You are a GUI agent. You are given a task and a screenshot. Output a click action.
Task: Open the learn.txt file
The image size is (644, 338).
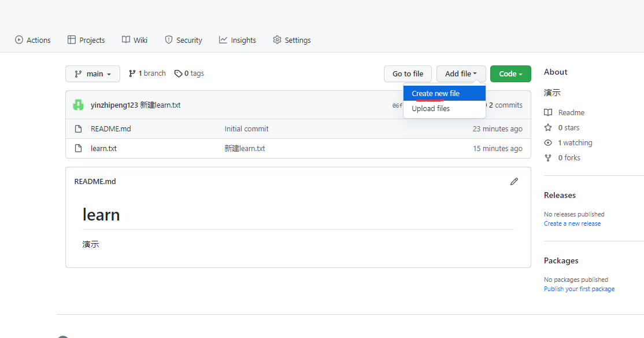coord(103,148)
